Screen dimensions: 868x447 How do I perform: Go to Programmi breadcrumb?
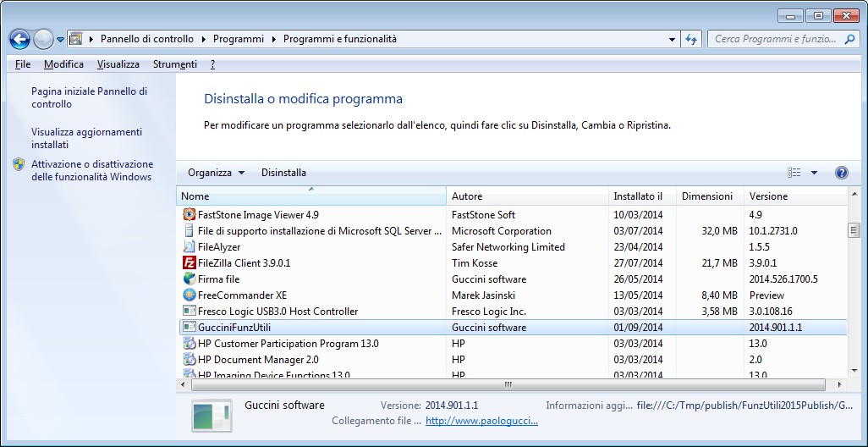click(239, 39)
